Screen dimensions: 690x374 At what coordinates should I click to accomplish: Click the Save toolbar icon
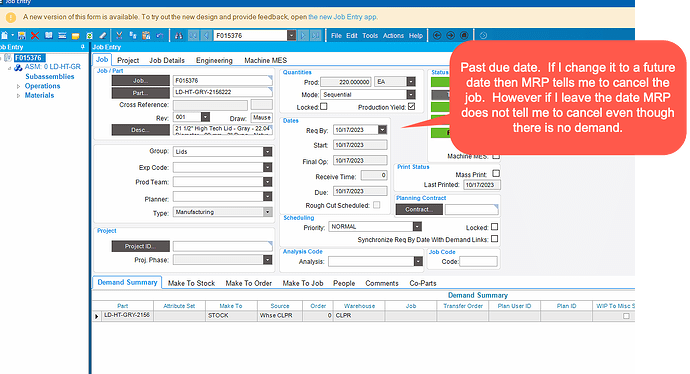(x=21, y=36)
